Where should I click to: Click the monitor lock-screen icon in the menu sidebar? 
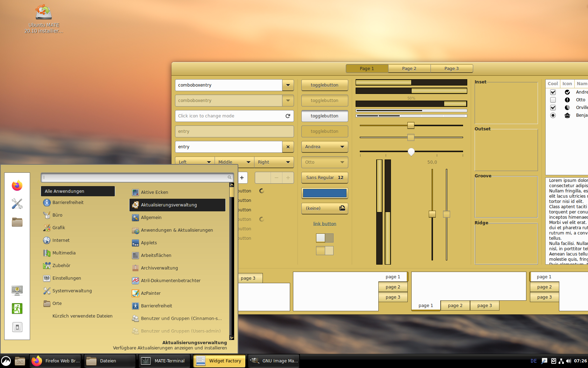[17, 290]
